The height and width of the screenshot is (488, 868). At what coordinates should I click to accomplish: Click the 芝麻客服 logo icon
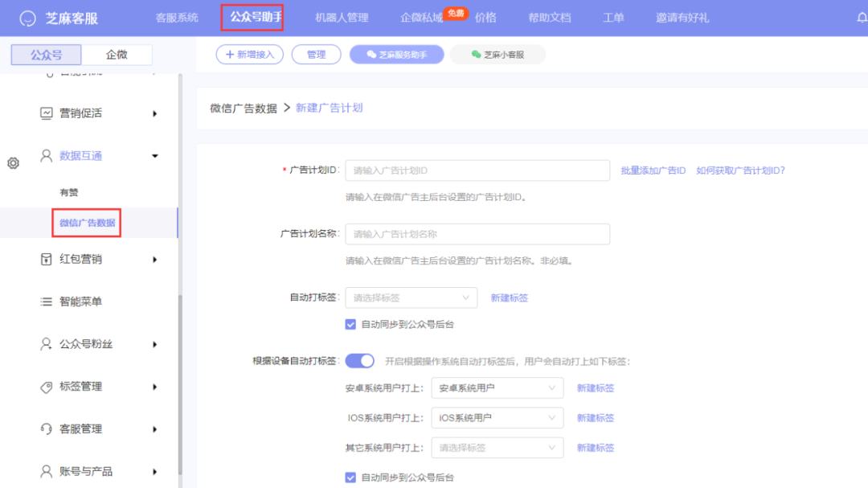(x=27, y=18)
